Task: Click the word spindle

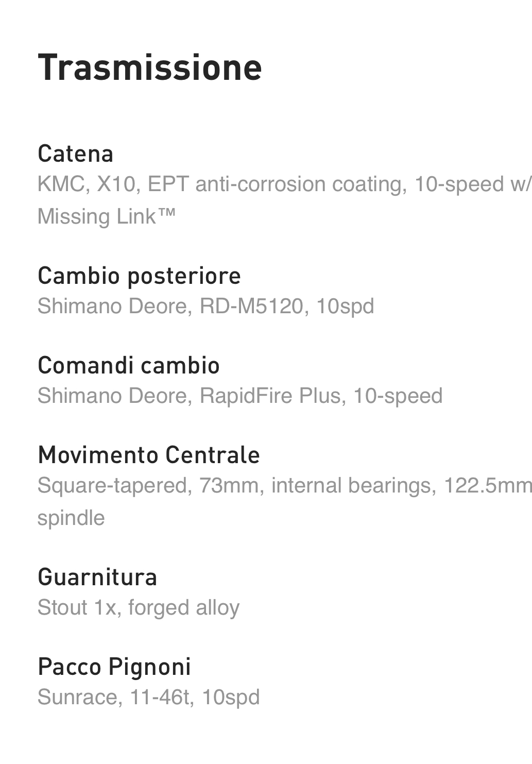Action: pyautogui.click(x=71, y=518)
